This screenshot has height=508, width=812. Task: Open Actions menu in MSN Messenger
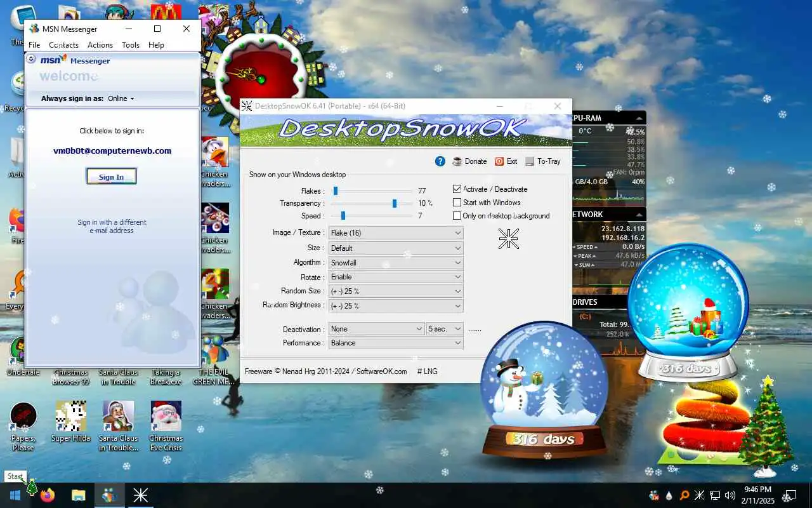[x=100, y=45]
